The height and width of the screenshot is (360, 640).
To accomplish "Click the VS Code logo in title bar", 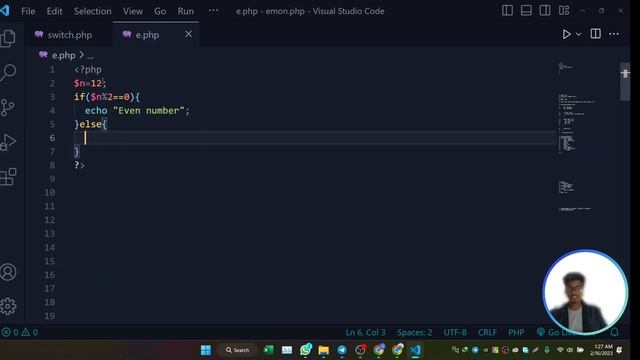I will click(5, 11).
